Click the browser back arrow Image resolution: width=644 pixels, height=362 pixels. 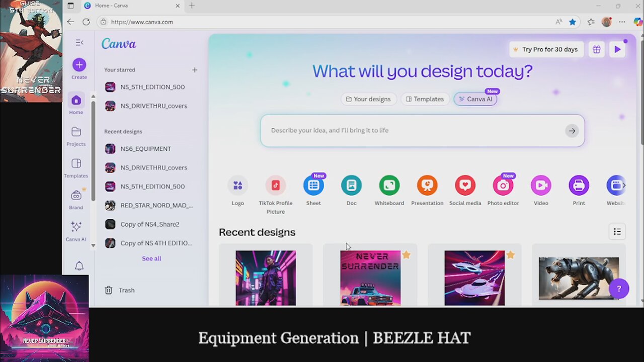pyautogui.click(x=70, y=22)
